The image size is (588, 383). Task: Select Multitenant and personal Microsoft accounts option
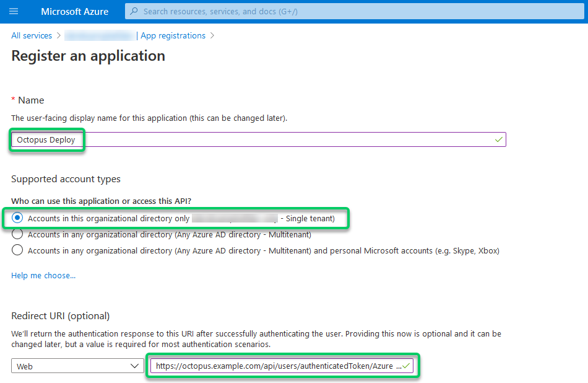[x=17, y=250]
